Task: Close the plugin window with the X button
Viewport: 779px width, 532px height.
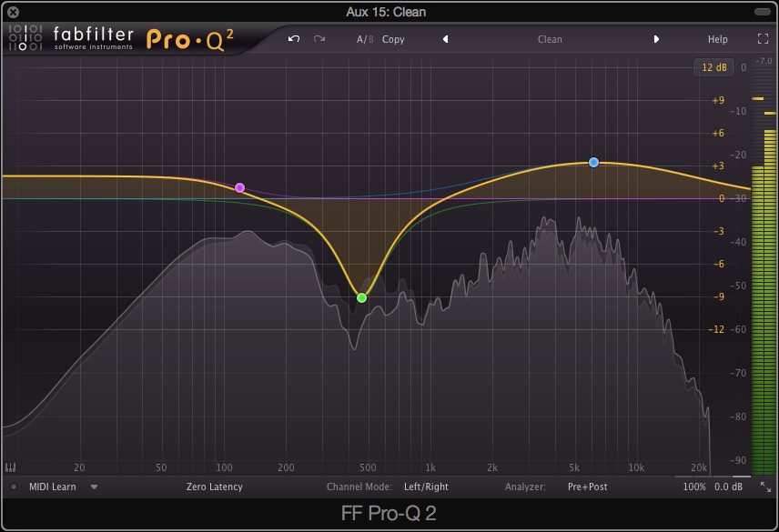Action: (14, 12)
